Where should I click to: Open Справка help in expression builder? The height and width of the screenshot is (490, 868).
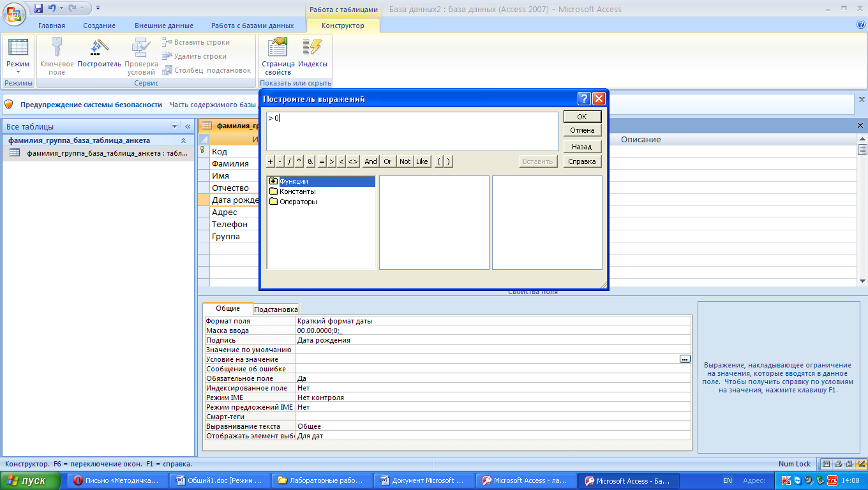(582, 161)
